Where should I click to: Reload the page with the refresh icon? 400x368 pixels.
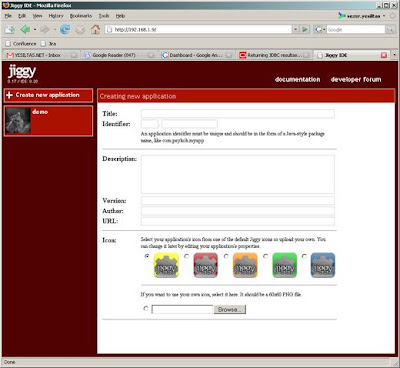point(65,30)
